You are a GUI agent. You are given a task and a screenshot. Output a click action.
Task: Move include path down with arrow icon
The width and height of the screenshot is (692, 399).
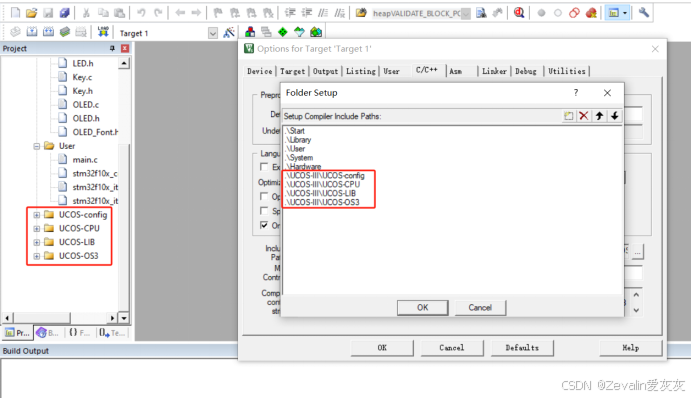pyautogui.click(x=614, y=116)
